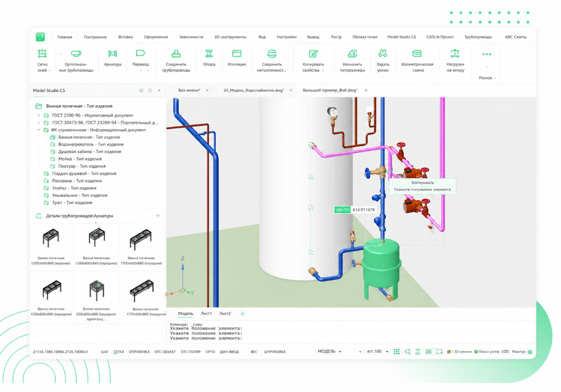Open the Лист1 layout tab

click(x=206, y=313)
